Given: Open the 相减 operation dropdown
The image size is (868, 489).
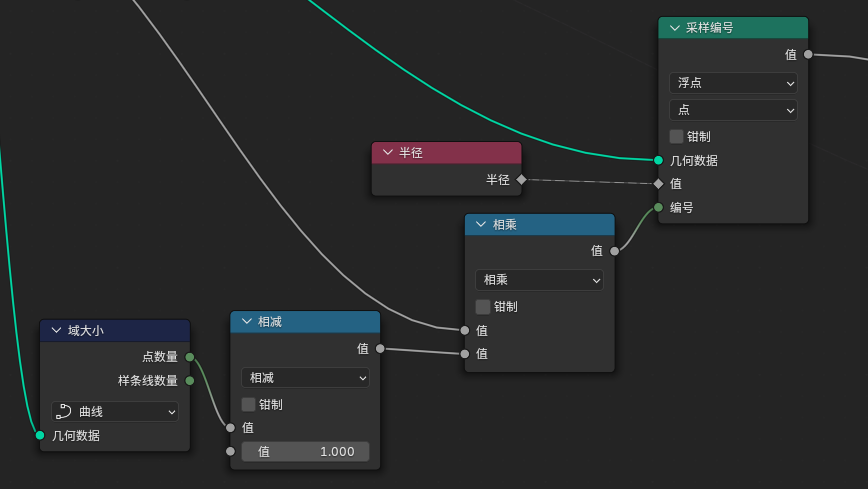Looking at the screenshot, I should 305,378.
